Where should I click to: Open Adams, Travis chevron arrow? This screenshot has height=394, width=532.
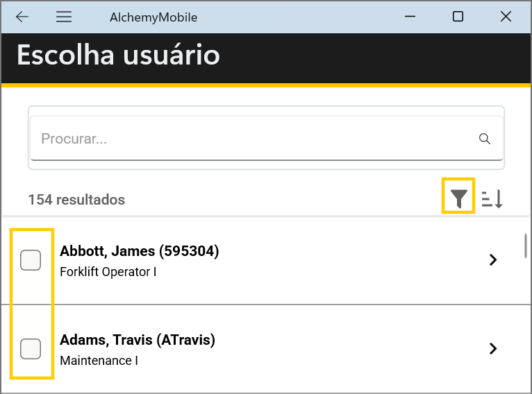[x=493, y=348]
